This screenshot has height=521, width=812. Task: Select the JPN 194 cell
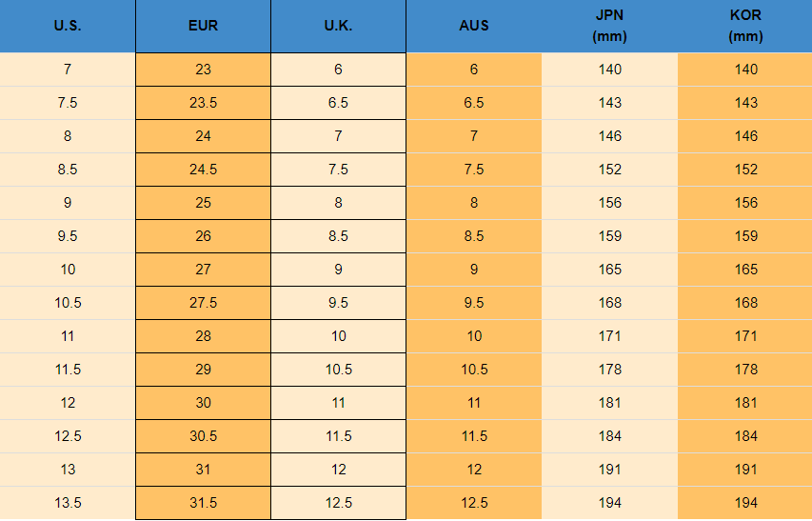pos(609,503)
